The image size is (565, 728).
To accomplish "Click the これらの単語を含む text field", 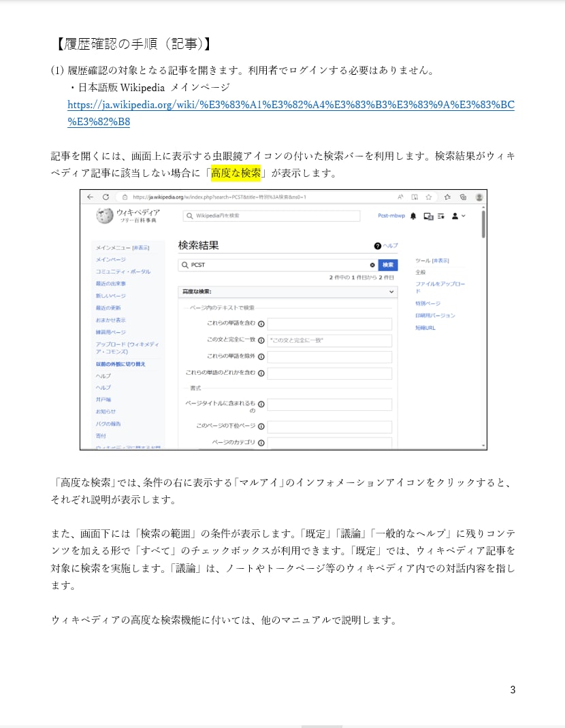I will (x=329, y=324).
